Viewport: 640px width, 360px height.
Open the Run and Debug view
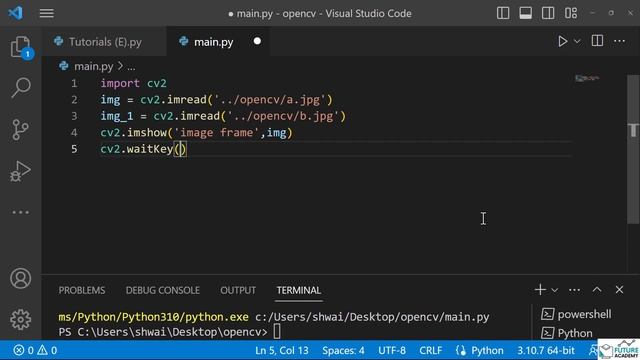click(x=20, y=171)
